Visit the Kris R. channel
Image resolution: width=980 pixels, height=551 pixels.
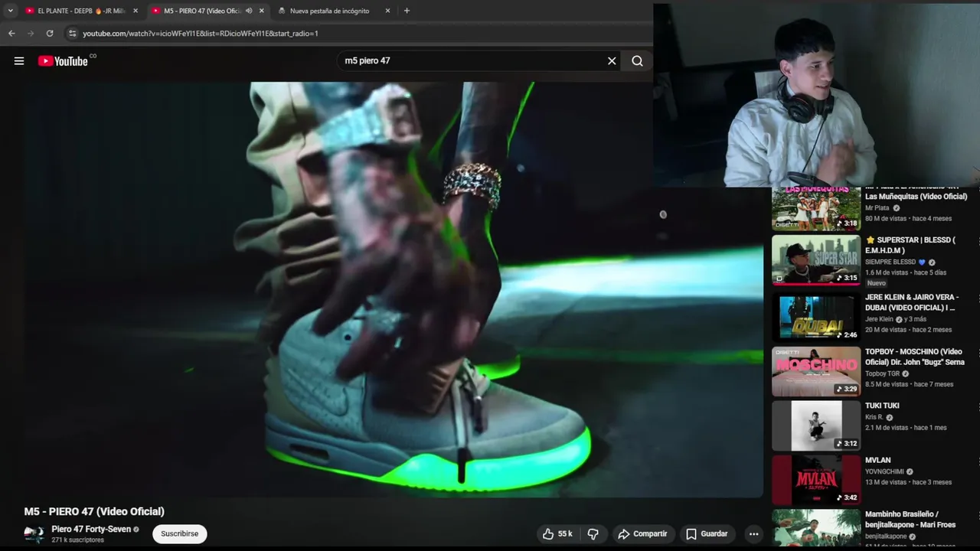coord(874,418)
